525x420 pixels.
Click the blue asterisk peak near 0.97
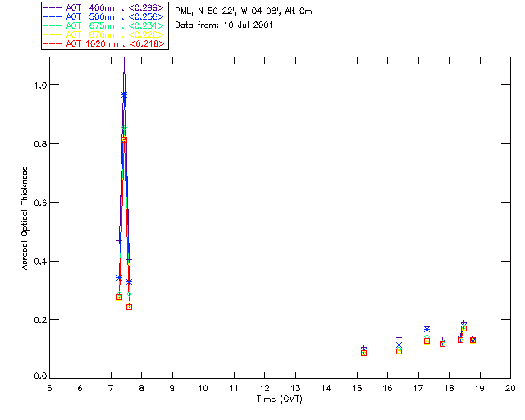pos(124,95)
